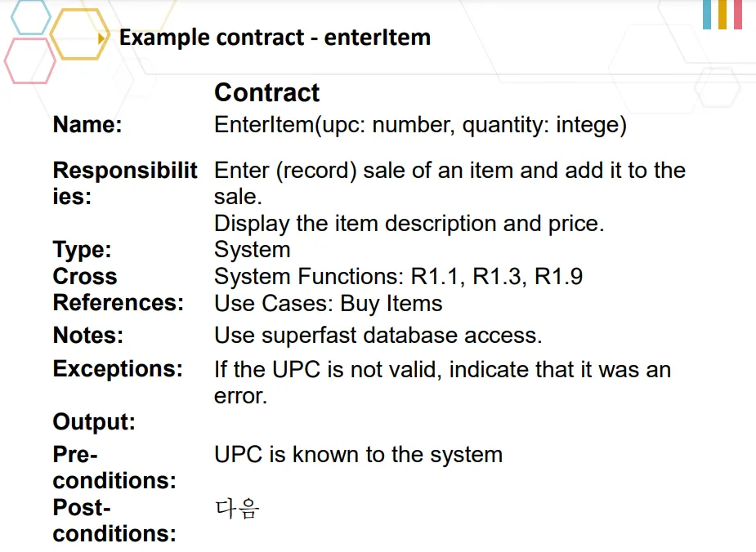Click the slide title "Example contract - enterItem"
Screen dimensions: 756x552
[275, 38]
